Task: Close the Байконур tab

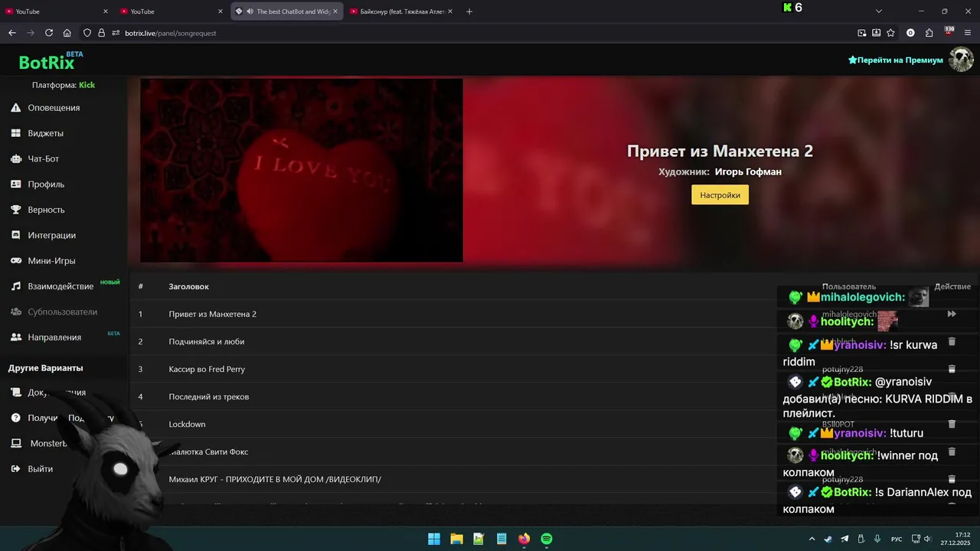Action: pyautogui.click(x=450, y=11)
